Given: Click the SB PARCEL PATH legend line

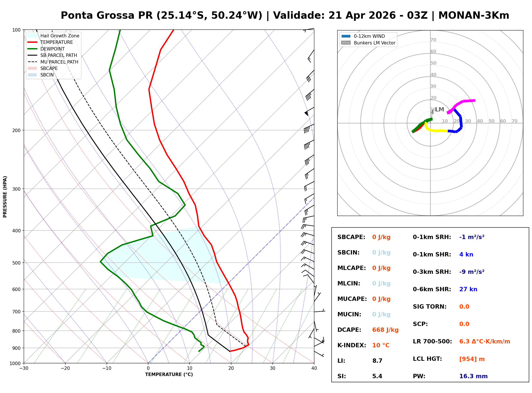Looking at the screenshot, I should (32, 55).
